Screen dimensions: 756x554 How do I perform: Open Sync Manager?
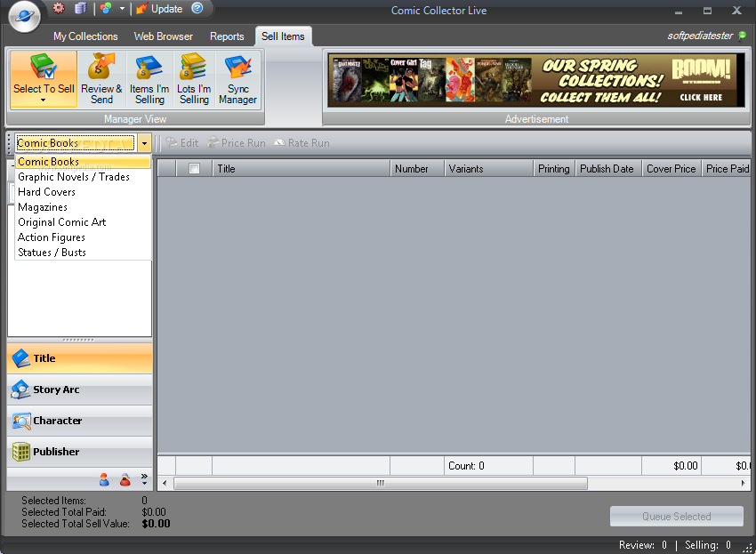237,78
